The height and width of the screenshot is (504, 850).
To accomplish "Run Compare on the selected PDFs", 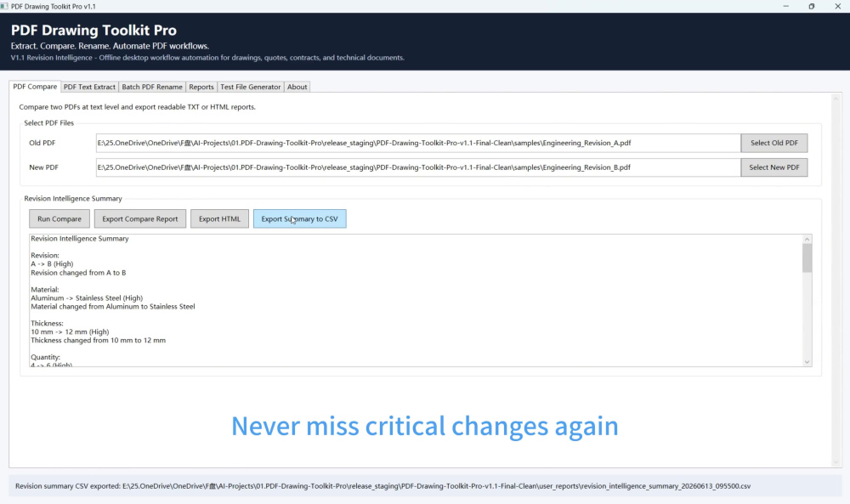I will (x=59, y=219).
